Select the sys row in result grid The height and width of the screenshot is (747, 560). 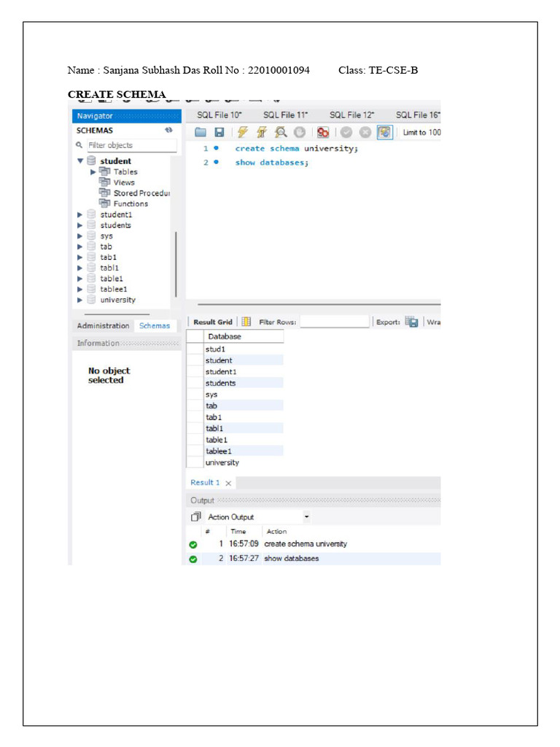(244, 395)
